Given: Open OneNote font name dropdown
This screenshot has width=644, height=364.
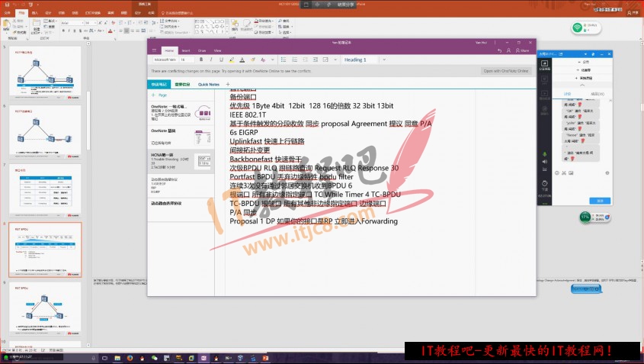Looking at the screenshot, I should [x=165, y=60].
